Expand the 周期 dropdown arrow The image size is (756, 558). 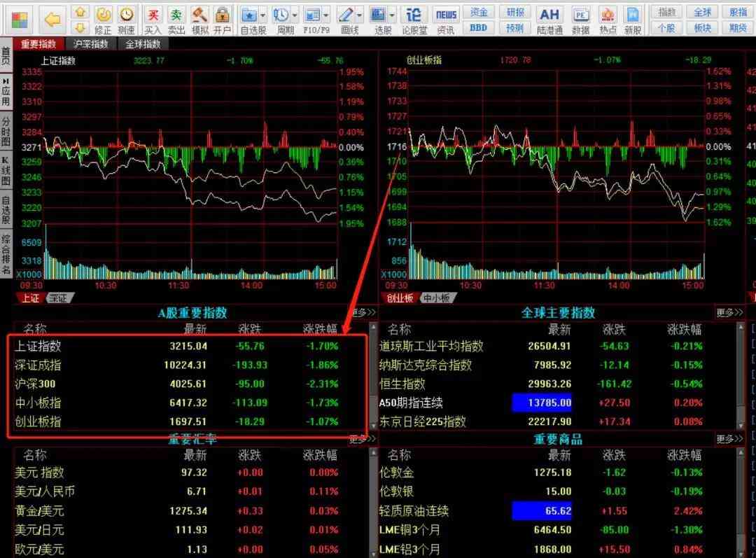click(x=295, y=15)
